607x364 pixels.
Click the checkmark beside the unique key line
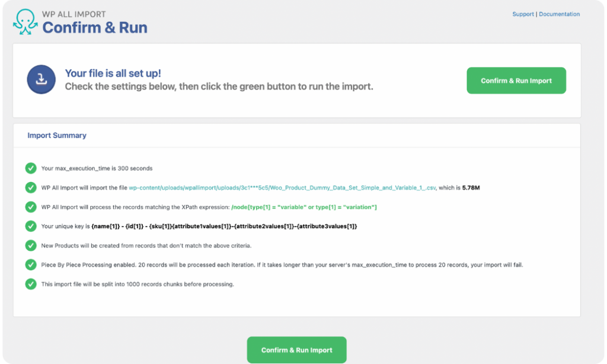coord(31,226)
